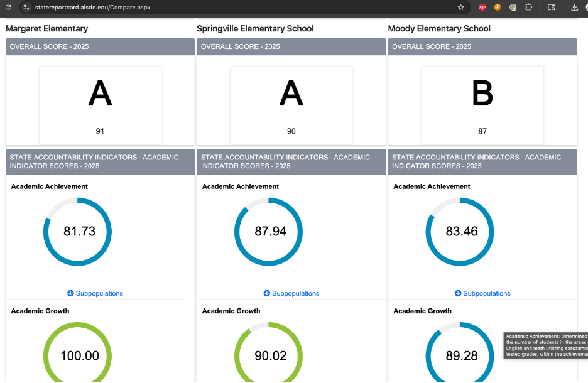This screenshot has width=588, height=383.
Task: Click Margaret Elementary's 81.73 achievement gauge
Action: [78, 231]
